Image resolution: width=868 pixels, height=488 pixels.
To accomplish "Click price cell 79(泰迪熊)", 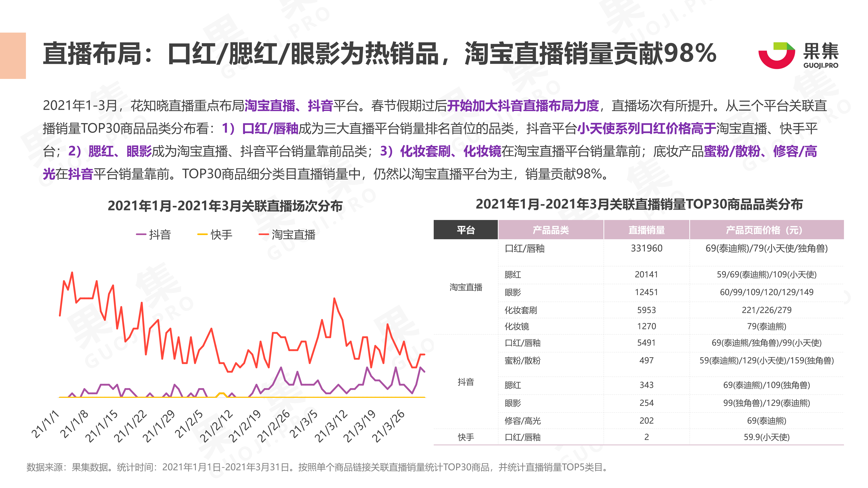I will [767, 326].
